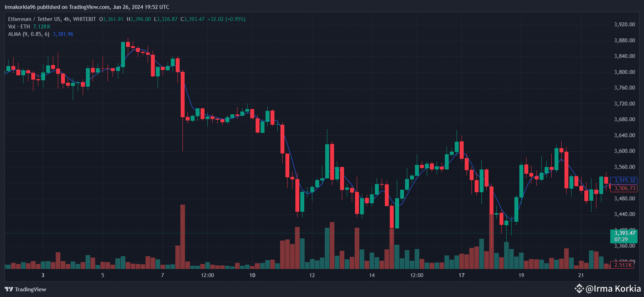644x297 pixels.
Task: Click the 3,600.00 price axis tick
Action: pos(624,151)
